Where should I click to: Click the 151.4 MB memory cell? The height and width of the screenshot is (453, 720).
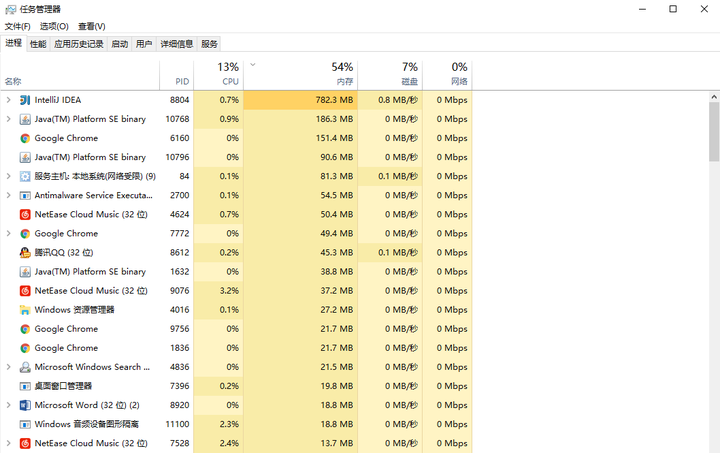tap(301, 138)
